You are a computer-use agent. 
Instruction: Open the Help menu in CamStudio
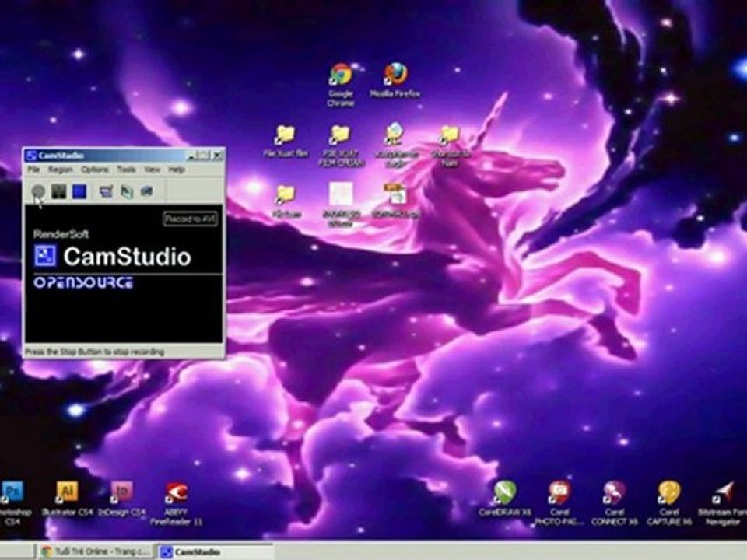tap(177, 170)
